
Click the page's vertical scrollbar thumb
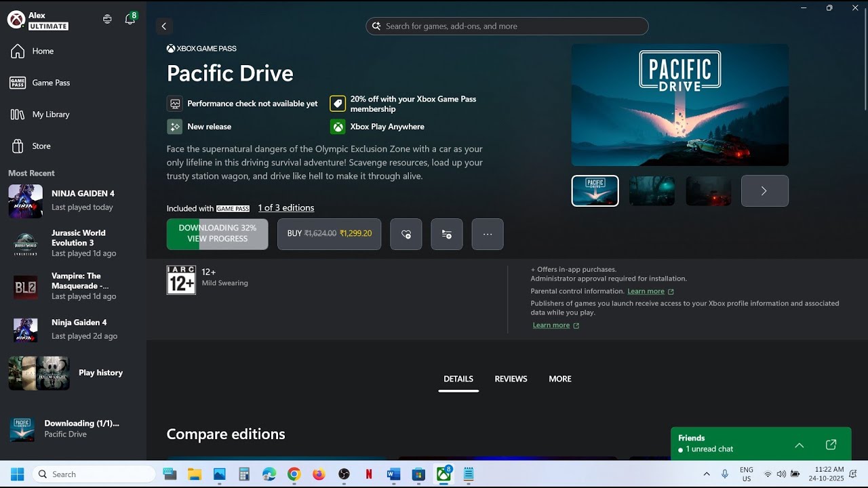coord(865,61)
